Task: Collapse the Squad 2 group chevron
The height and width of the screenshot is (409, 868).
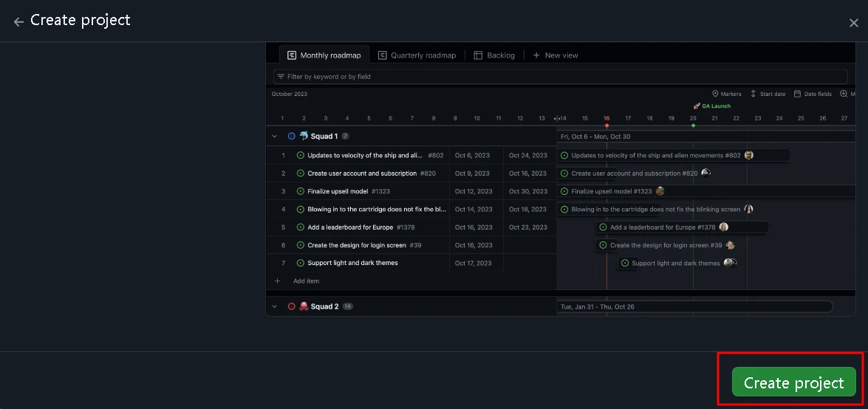Action: [x=275, y=306]
